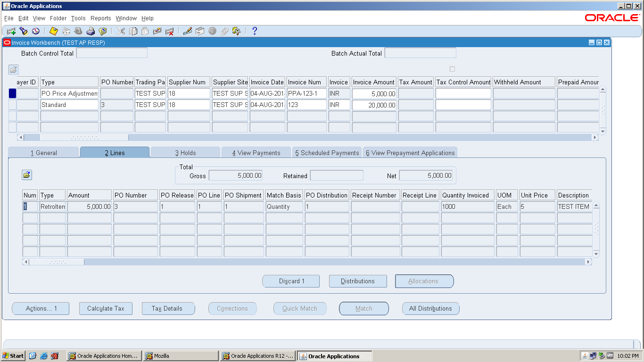The height and width of the screenshot is (362, 644).
Task: Click inside the Batch Control Total field
Action: [112, 53]
